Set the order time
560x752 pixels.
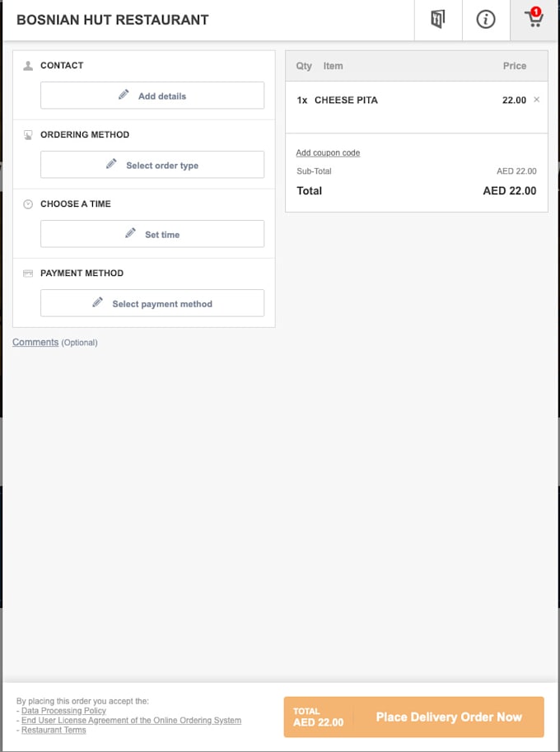coord(152,234)
